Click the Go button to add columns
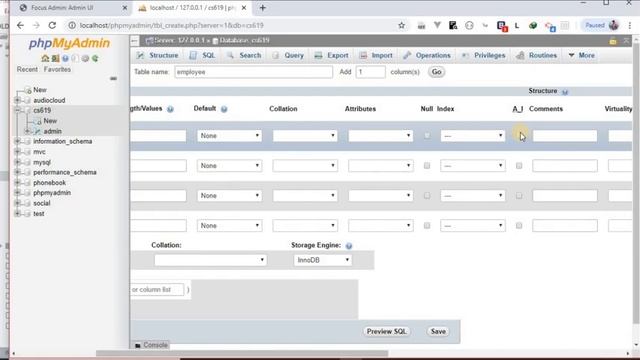 click(436, 72)
